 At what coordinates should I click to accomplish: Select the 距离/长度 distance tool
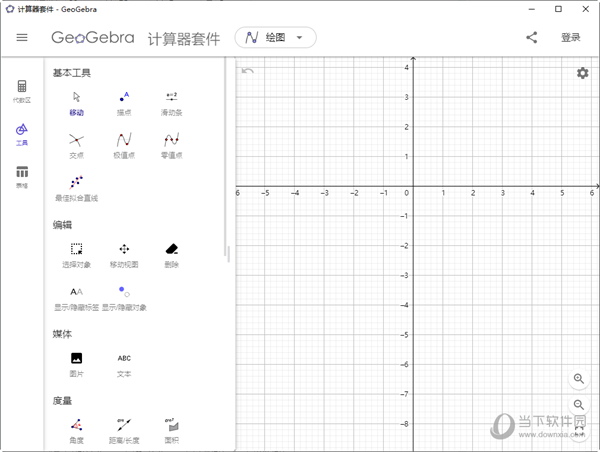[x=124, y=431]
